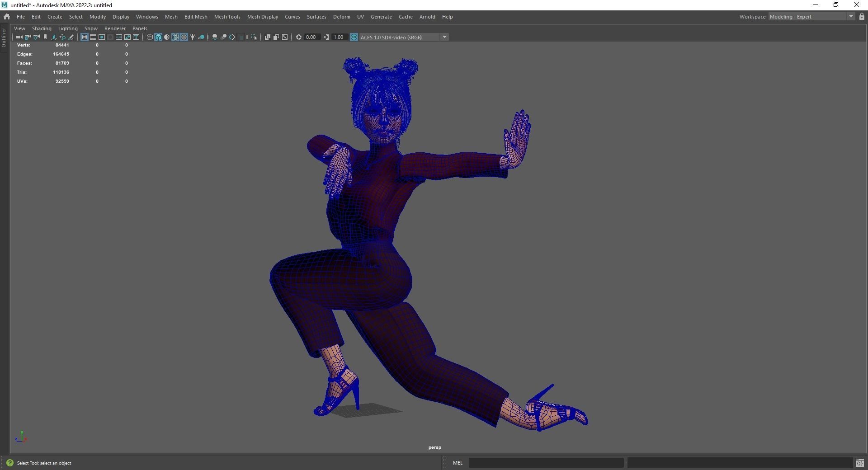The height and width of the screenshot is (470, 868).
Task: Toggle Textured display mode
Action: (x=184, y=37)
